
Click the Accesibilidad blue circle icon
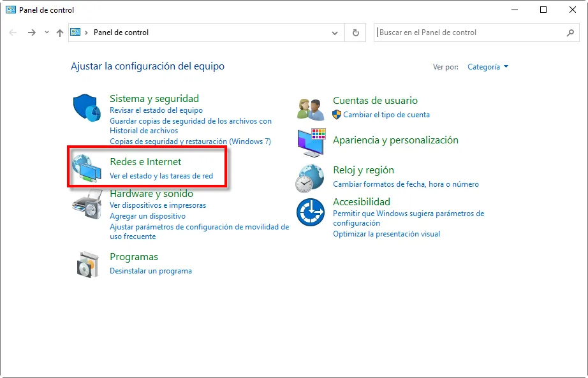coord(311,212)
